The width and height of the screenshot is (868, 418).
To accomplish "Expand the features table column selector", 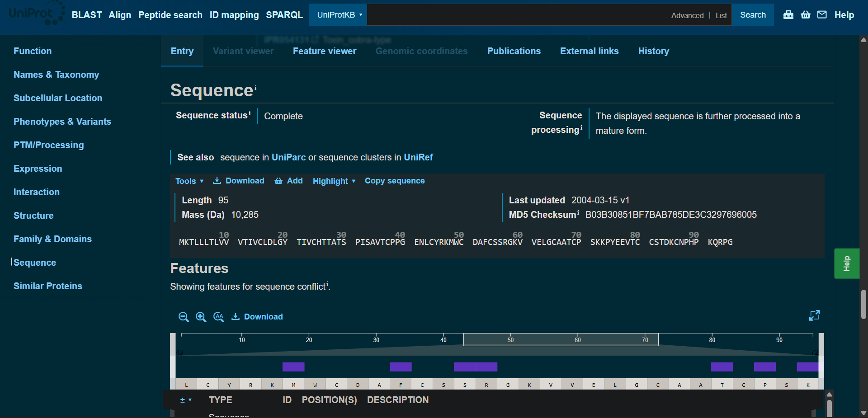I will pos(186,400).
